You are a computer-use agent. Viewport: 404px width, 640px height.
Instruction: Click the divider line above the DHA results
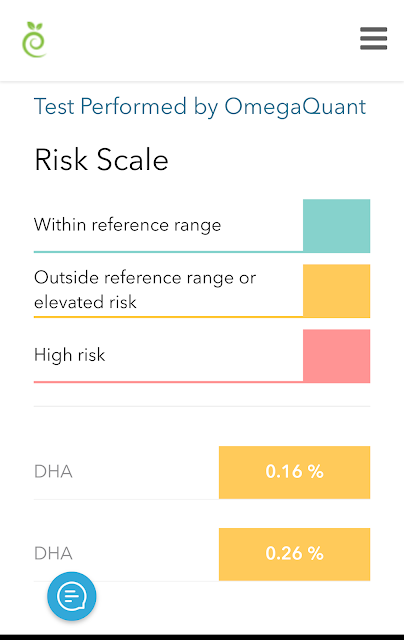pos(202,407)
